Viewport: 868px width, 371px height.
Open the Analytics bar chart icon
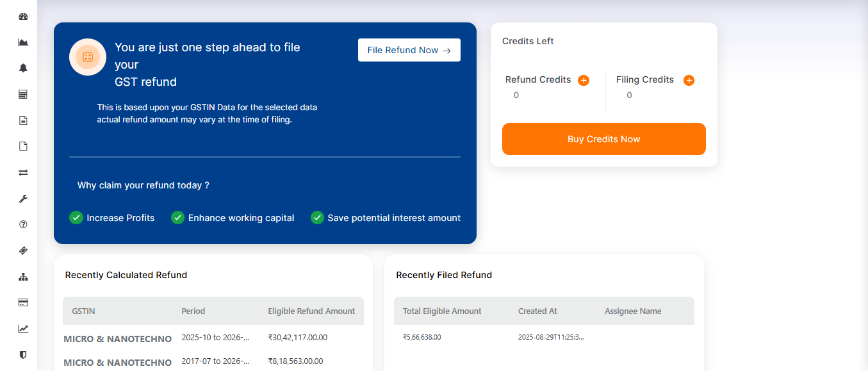(x=23, y=42)
